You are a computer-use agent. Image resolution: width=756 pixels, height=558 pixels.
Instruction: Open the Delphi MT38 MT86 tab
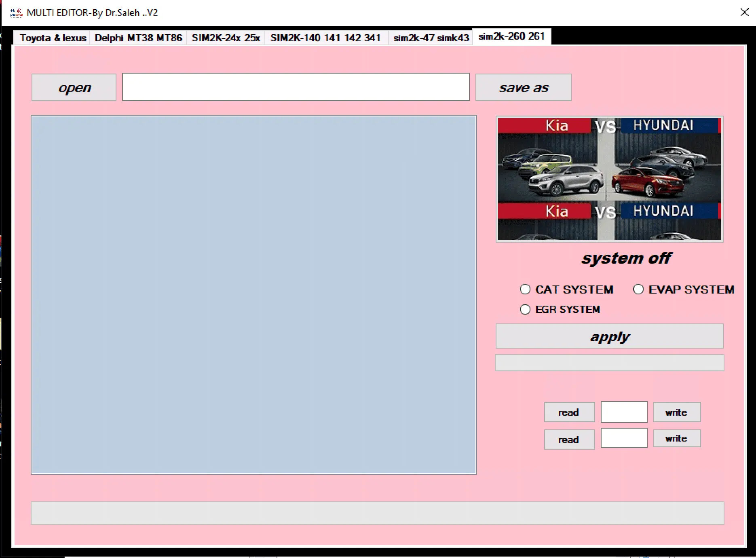pyautogui.click(x=138, y=38)
